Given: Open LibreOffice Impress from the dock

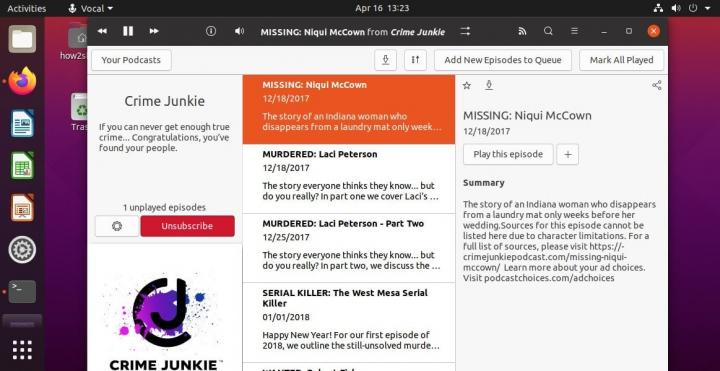Looking at the screenshot, I should (22, 208).
